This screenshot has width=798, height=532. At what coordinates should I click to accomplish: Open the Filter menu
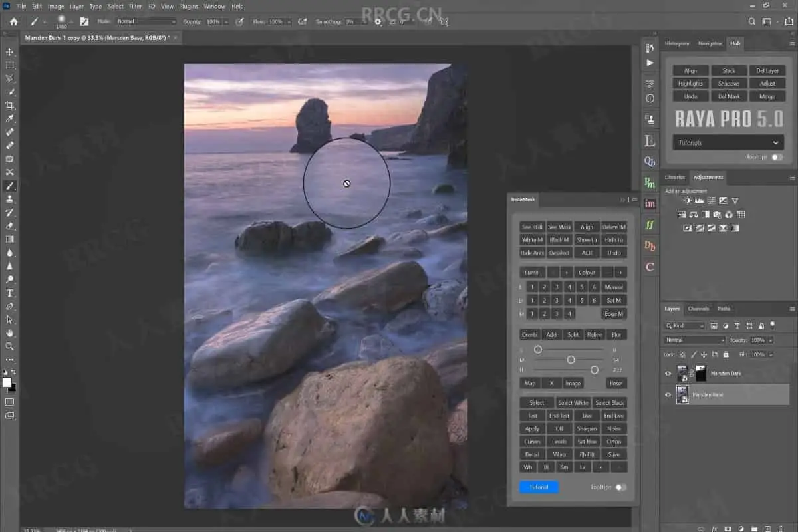[x=135, y=6]
